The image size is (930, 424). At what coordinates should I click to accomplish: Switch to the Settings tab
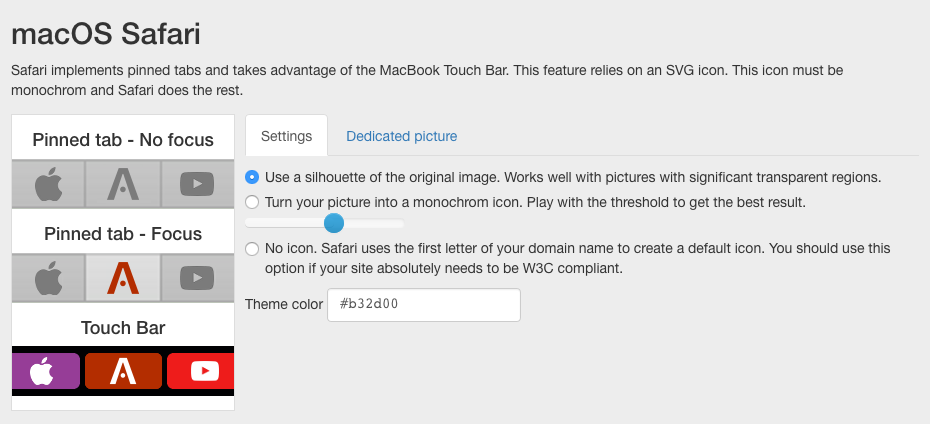[x=286, y=136]
